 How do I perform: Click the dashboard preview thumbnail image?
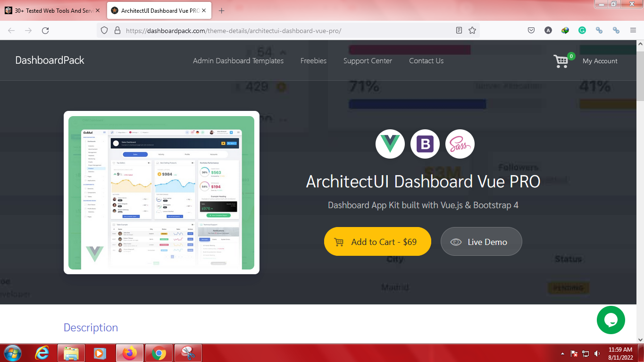161,193
